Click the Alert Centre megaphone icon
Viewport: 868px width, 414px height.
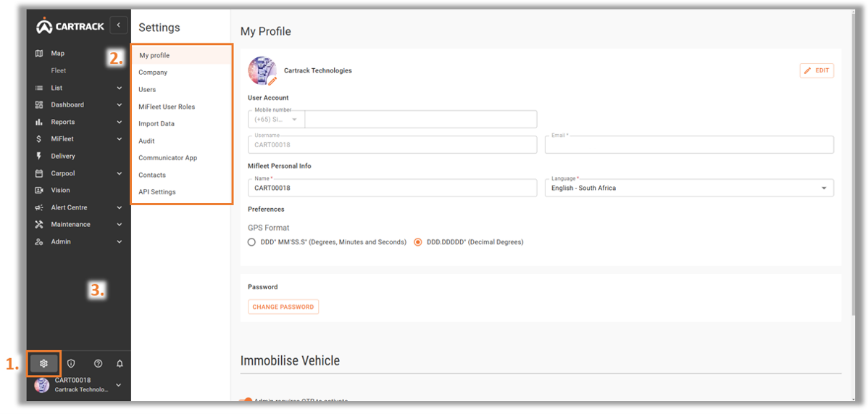click(x=38, y=208)
